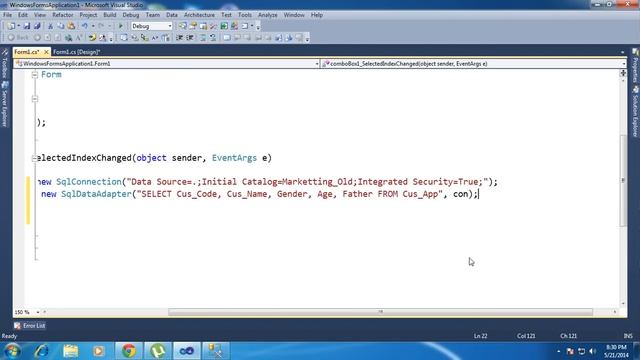Click the taskbar clock showing 8:30 PM

coord(616,351)
